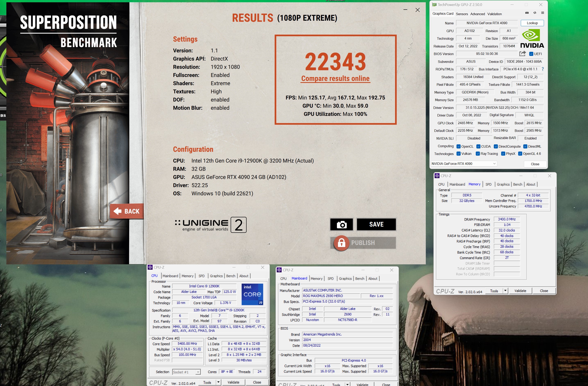Click the NVIDIA logo in GPU-Z
Viewport: 588px width, 386px height.
(x=532, y=38)
